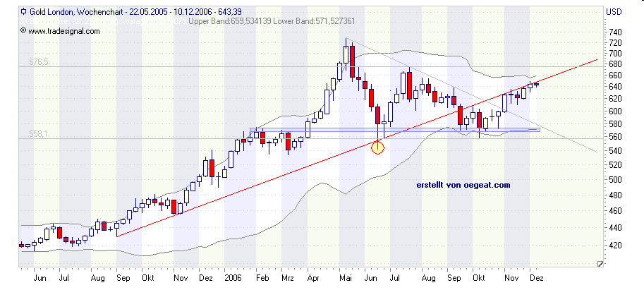Click the 440 price axis label
644x290 pixels.
point(616,228)
